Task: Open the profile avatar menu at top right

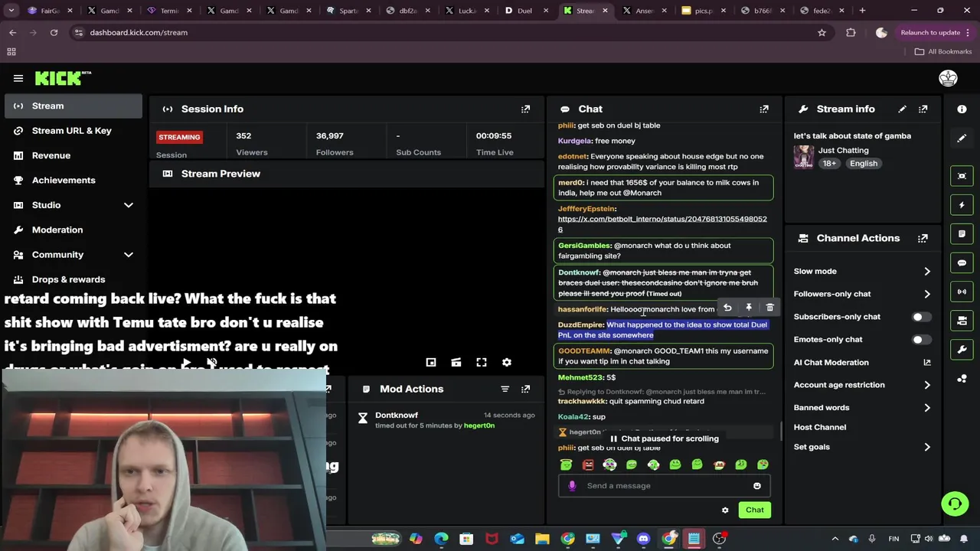Action: point(948,78)
